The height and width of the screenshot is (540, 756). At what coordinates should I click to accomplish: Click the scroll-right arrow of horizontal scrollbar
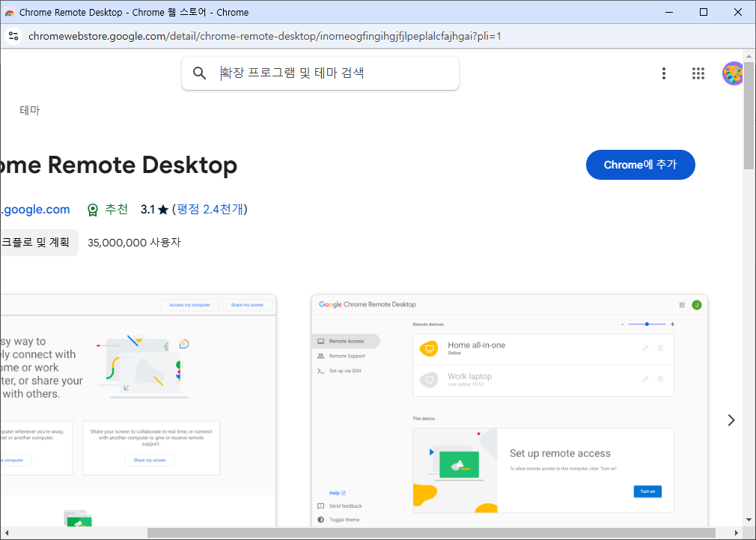pos(737,533)
